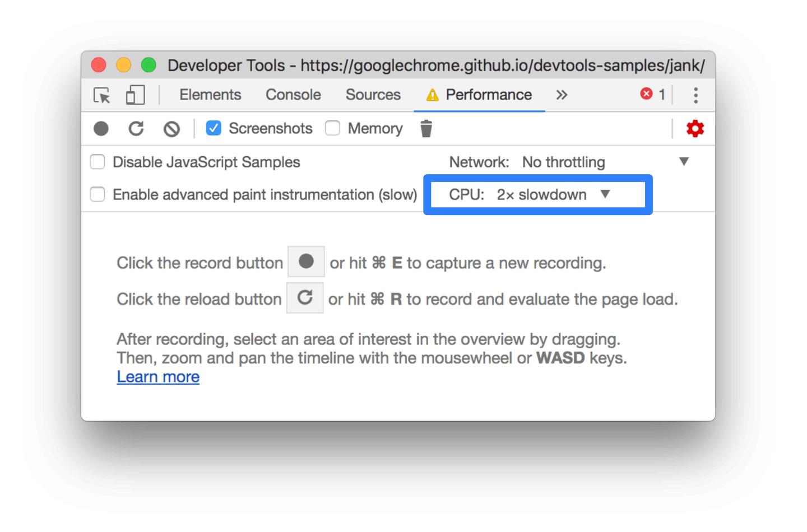Open the capture settings gear
This screenshot has height=532, width=807.
coord(695,128)
